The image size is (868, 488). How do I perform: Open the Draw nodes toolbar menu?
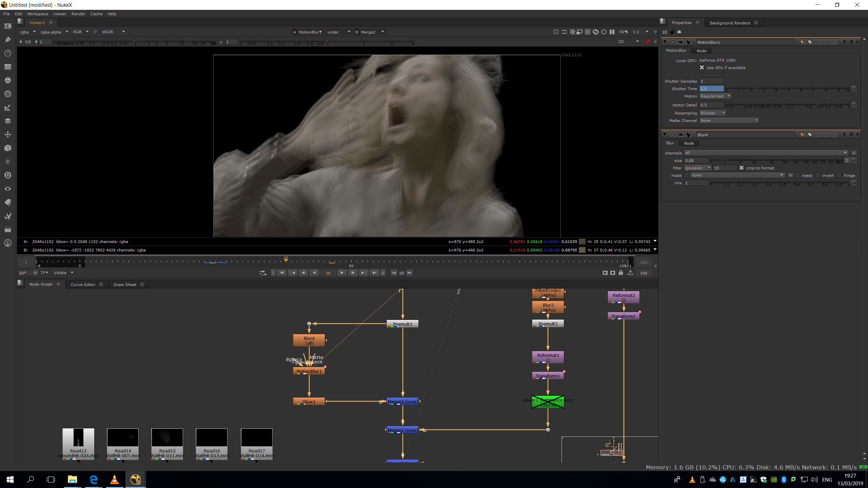tap(8, 40)
